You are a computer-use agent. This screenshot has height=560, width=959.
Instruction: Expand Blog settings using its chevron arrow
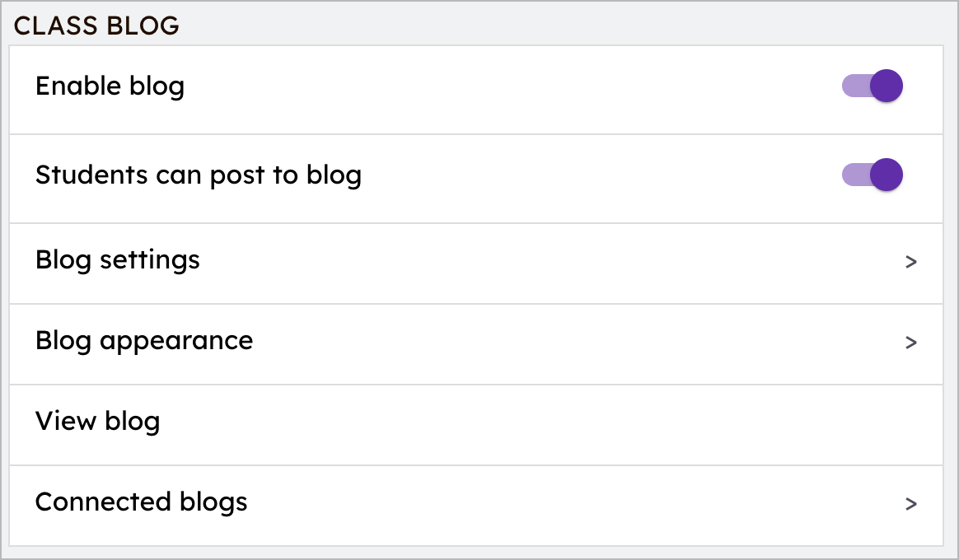coord(910,262)
